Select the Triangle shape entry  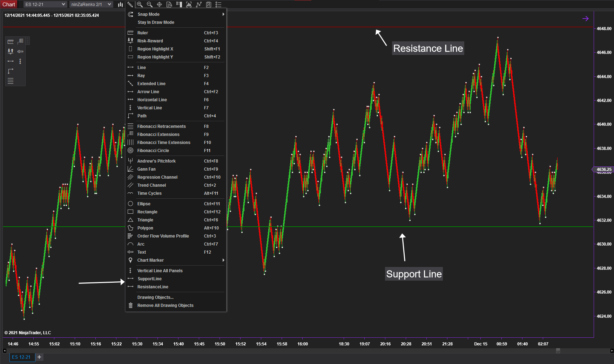point(176,220)
